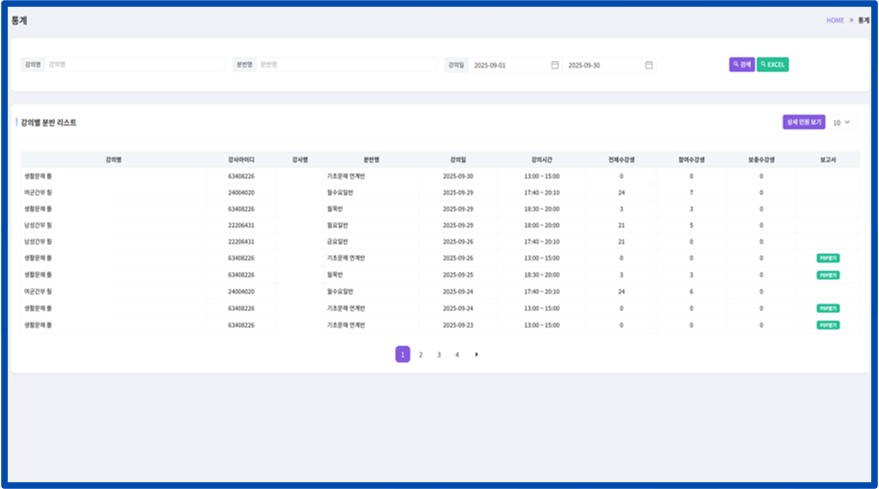This screenshot has width=879, height=489.
Task: Follow the HOME breadcrumb link
Action: tap(834, 20)
